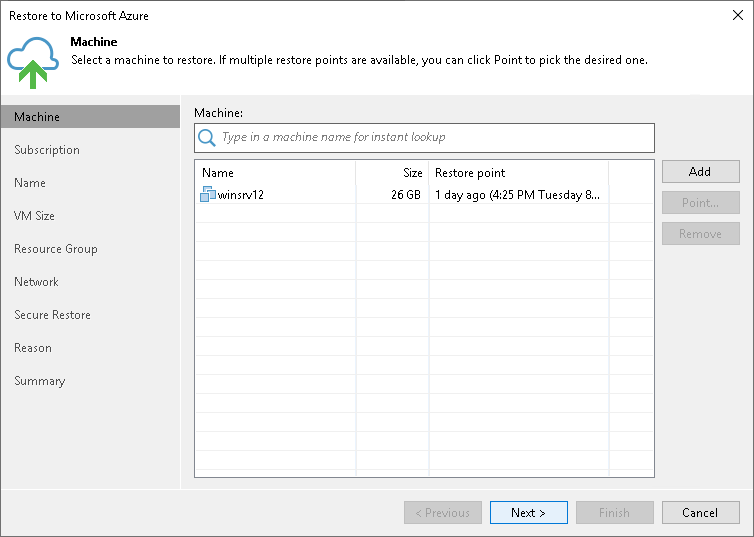The height and width of the screenshot is (537, 754).
Task: Close the Restore to Microsoft Azure dialog
Action: (x=738, y=15)
